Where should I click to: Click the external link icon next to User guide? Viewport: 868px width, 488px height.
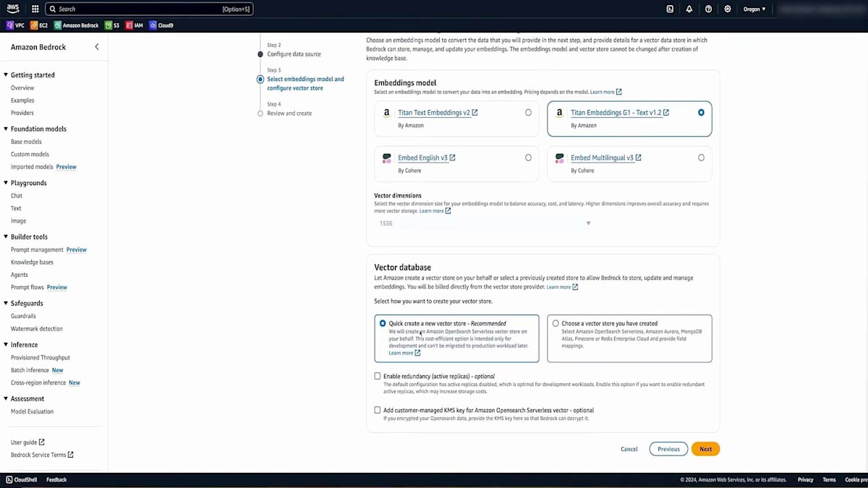click(41, 442)
